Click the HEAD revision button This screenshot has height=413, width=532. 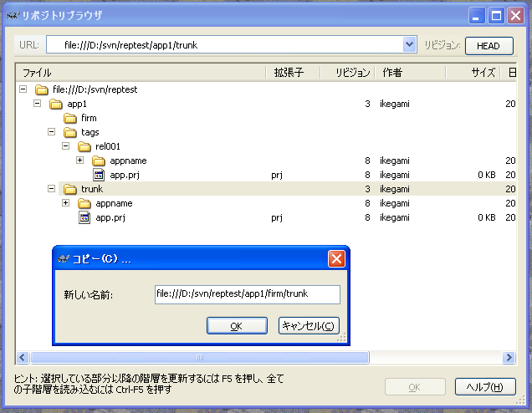[489, 46]
